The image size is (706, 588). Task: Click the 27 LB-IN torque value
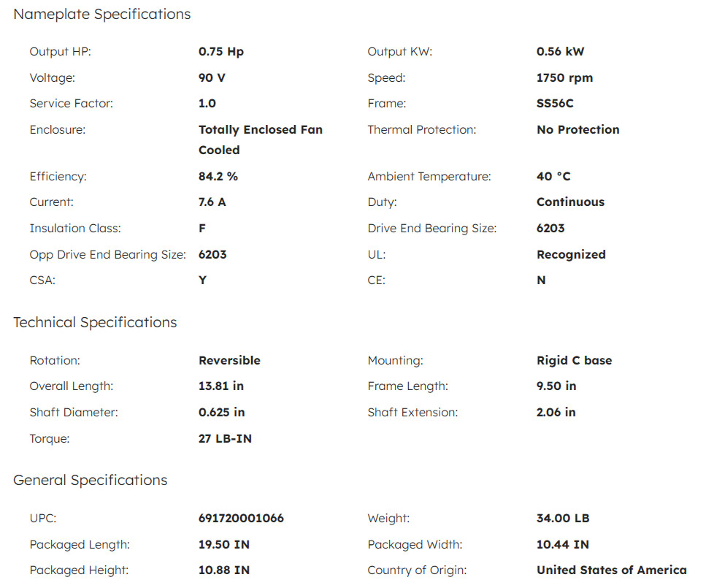point(225,439)
